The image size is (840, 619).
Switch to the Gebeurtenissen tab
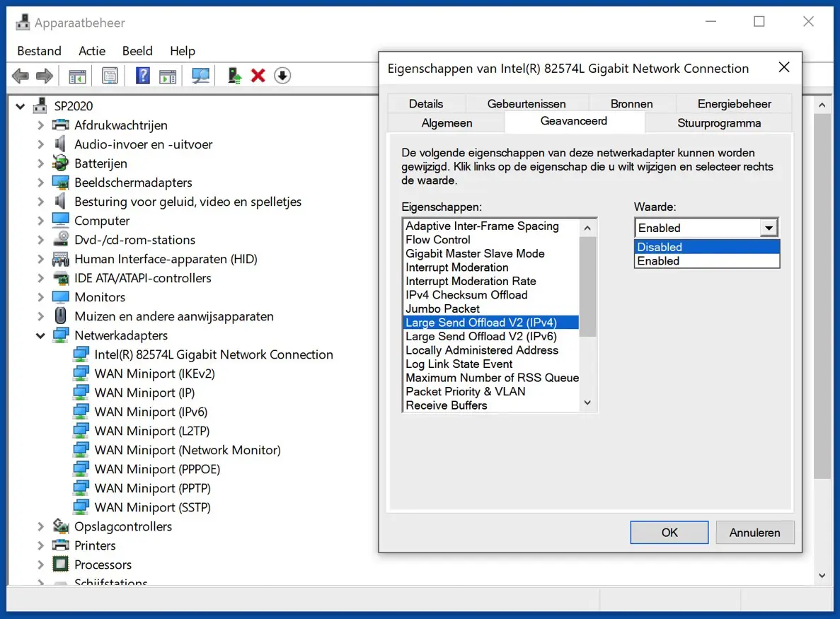click(526, 104)
